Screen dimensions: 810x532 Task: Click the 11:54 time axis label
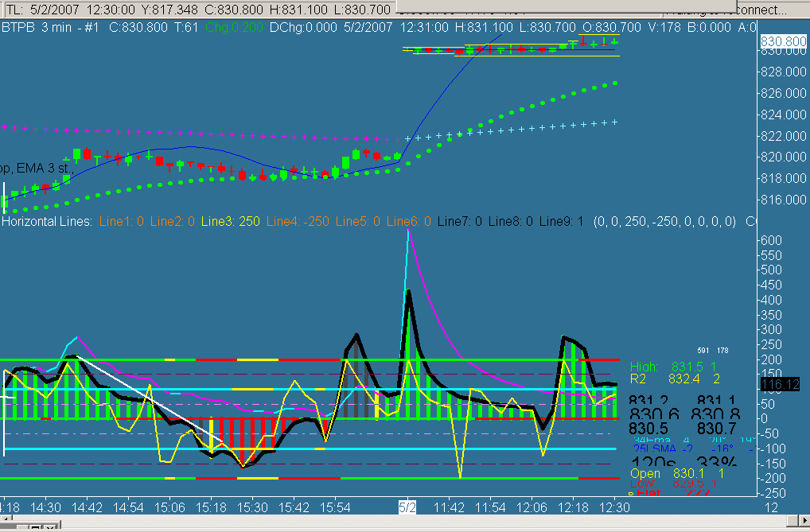(490, 507)
